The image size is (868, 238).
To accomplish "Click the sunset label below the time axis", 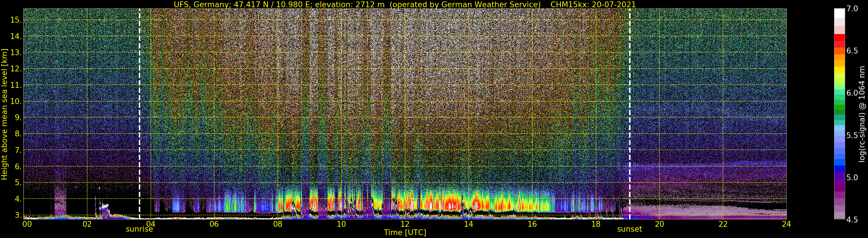I will pos(629,229).
